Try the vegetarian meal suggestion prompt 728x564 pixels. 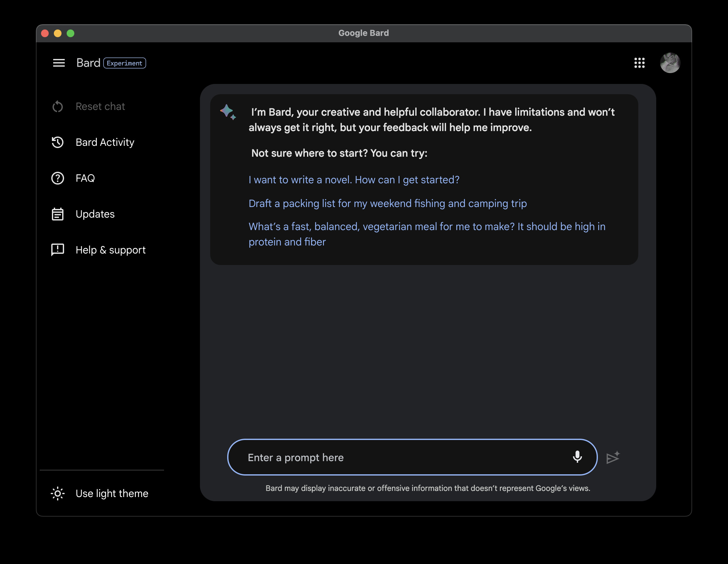427,234
